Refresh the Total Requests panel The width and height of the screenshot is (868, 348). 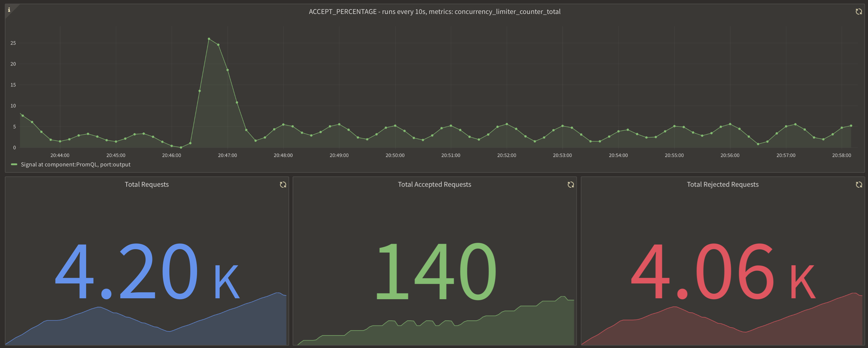tap(283, 185)
